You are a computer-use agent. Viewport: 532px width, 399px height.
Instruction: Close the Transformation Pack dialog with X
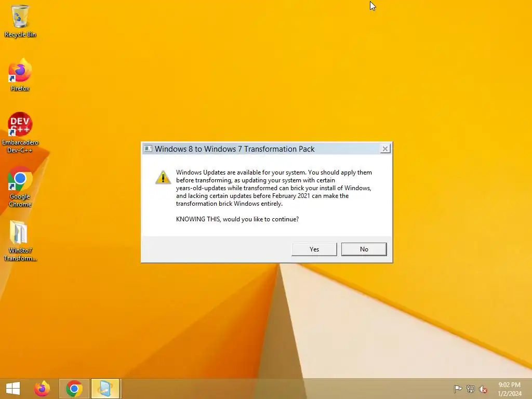385,149
